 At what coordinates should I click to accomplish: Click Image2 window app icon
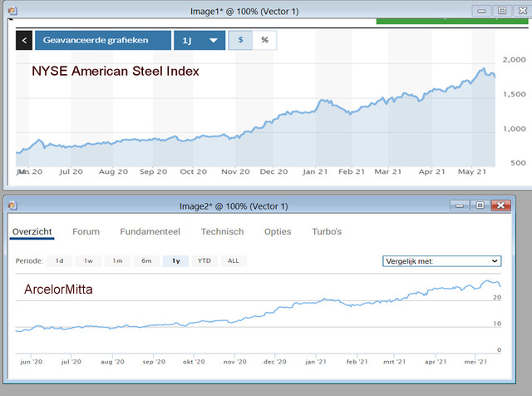coord(12,205)
